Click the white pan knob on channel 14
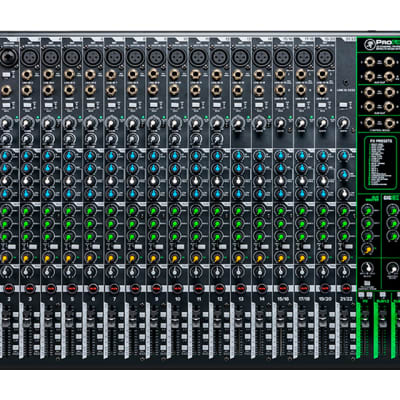The height and width of the screenshot is (400, 400). coord(259,272)
